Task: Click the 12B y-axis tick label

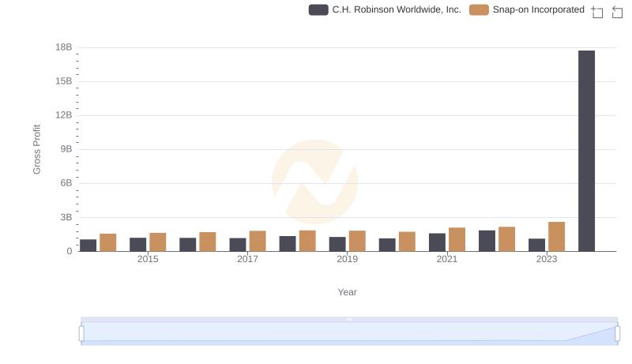Action: tap(64, 115)
